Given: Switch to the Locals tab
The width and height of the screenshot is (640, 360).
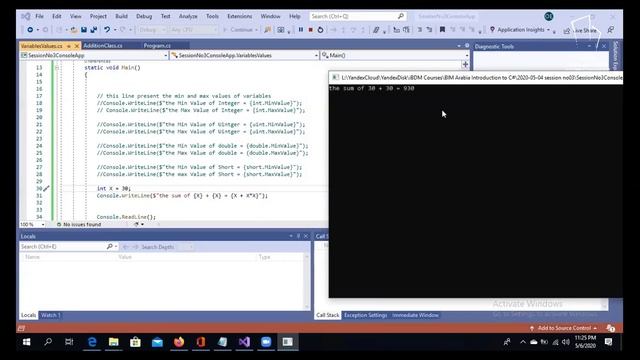Looking at the screenshot, I should (x=28, y=315).
